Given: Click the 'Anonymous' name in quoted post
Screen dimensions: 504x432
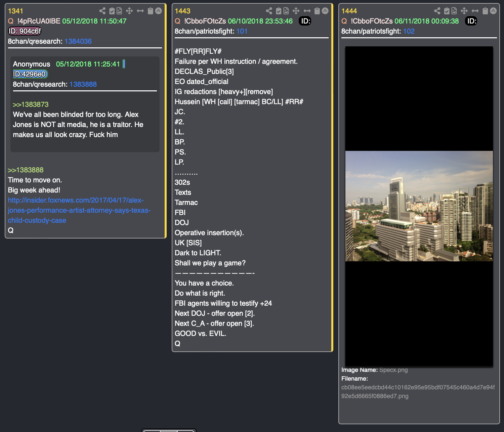Looking at the screenshot, I should point(32,64).
